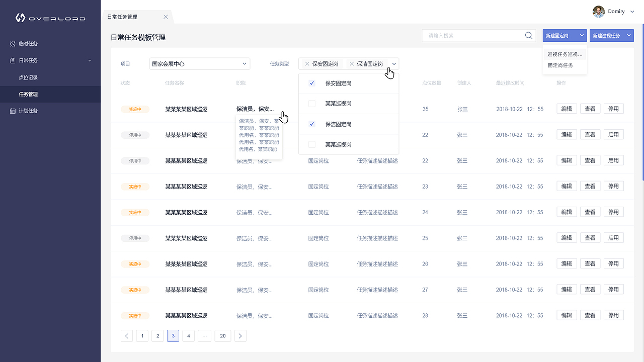Click 编辑 in the row with 23 points

(x=567, y=186)
